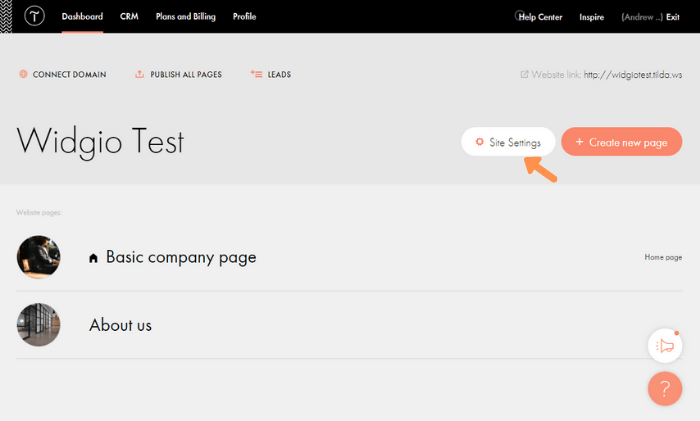Click the Leads list icon
Viewport: 700px width, 421px height.
point(256,74)
